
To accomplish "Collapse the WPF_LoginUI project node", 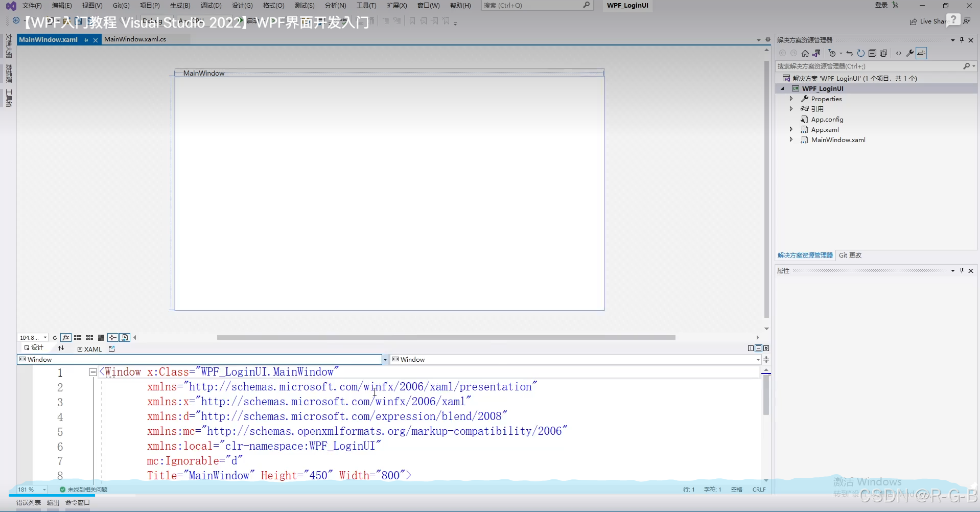I will coord(782,88).
